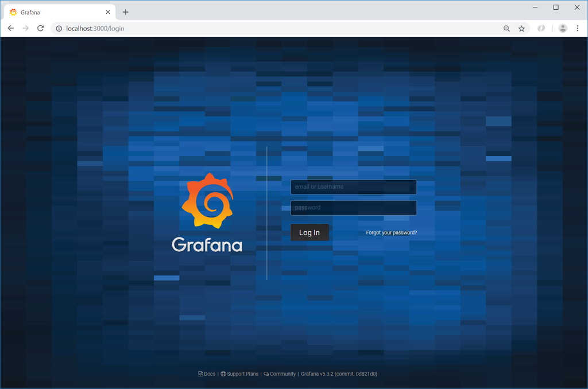Open the Forgot your password link
Image resolution: width=588 pixels, height=389 pixels.
coord(392,233)
